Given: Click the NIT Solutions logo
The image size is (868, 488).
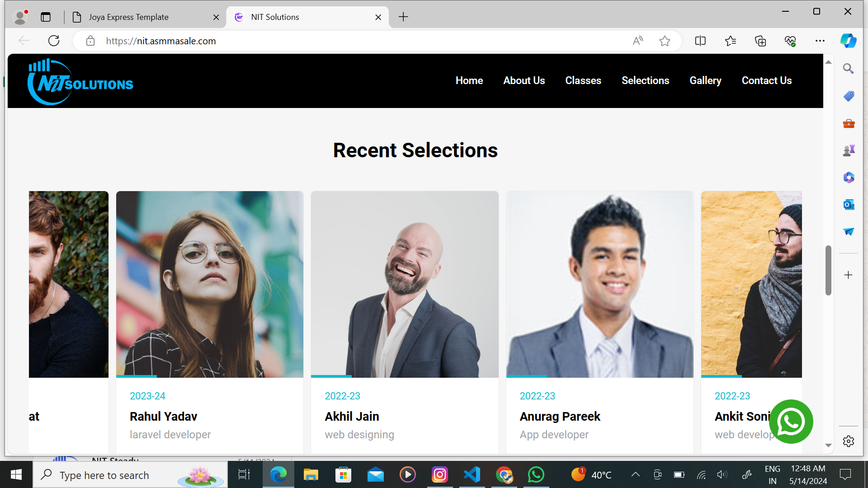Looking at the screenshot, I should (80, 82).
